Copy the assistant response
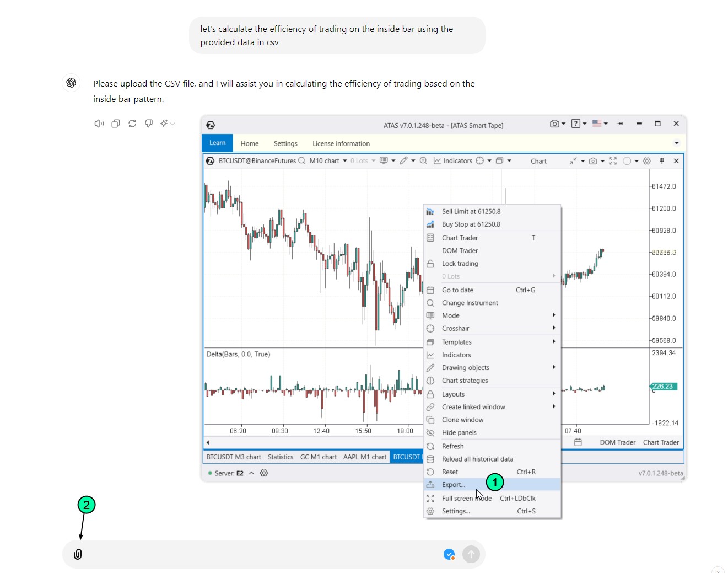 point(116,124)
